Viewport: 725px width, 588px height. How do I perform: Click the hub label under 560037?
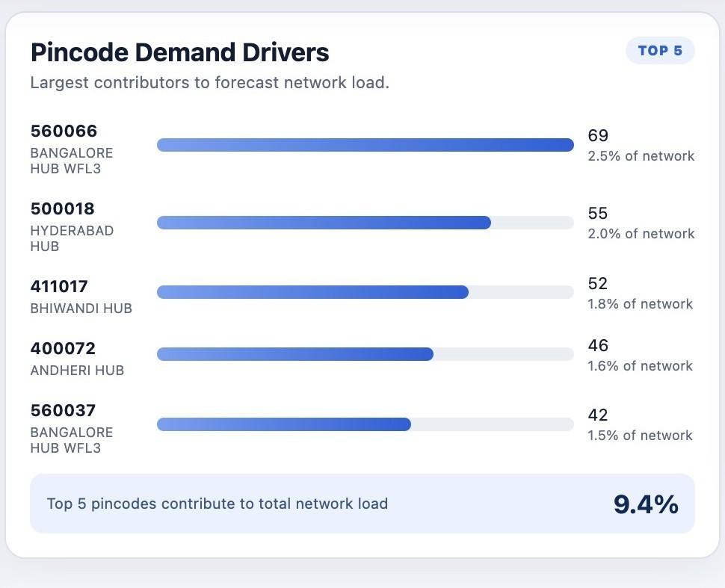pyautogui.click(x=72, y=440)
